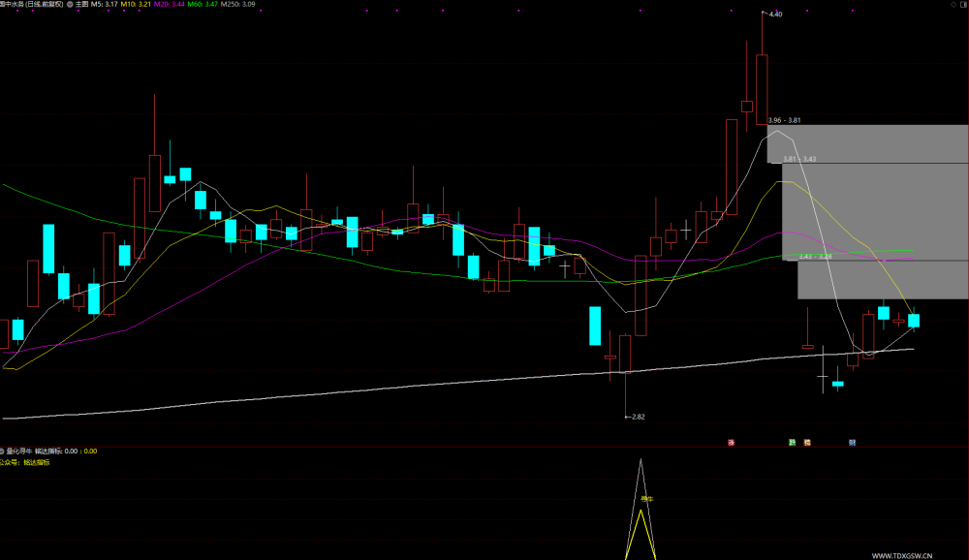This screenshot has width=969, height=560.
Task: Click the red 涨 marker icon
Action: (x=731, y=443)
